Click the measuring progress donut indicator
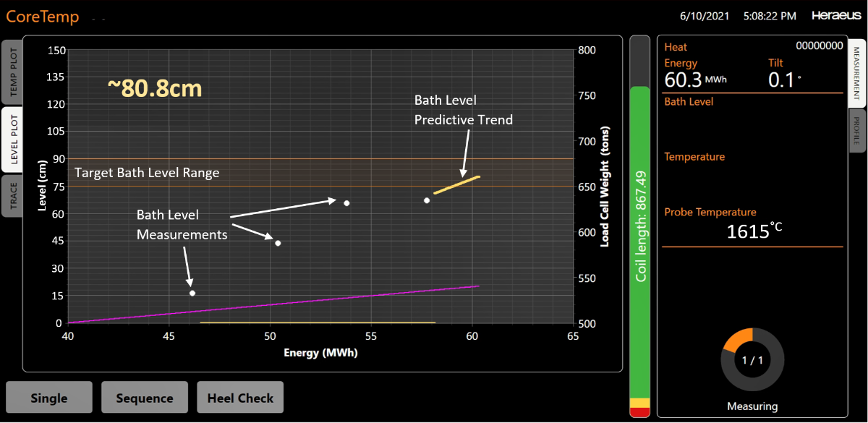868x423 pixels. point(752,359)
